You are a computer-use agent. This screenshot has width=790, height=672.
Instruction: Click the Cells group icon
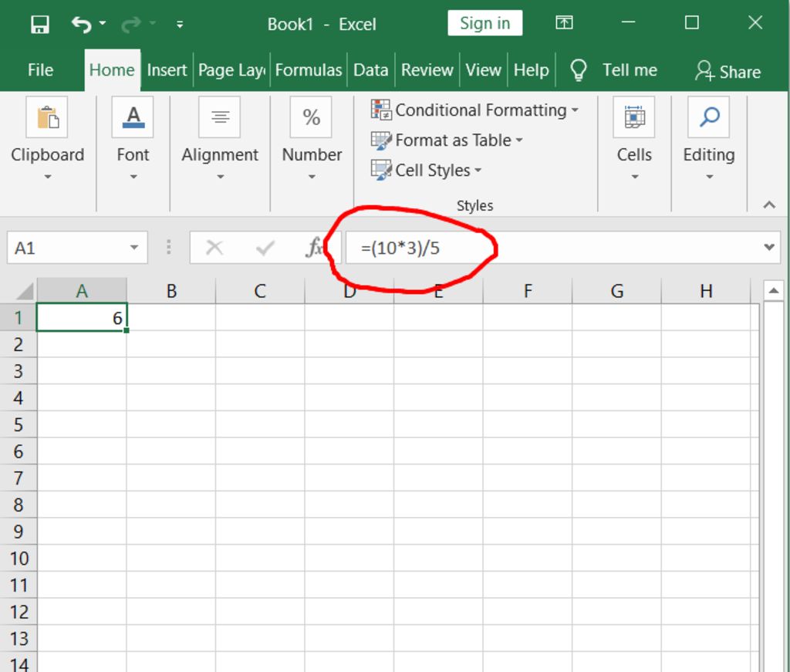(634, 117)
